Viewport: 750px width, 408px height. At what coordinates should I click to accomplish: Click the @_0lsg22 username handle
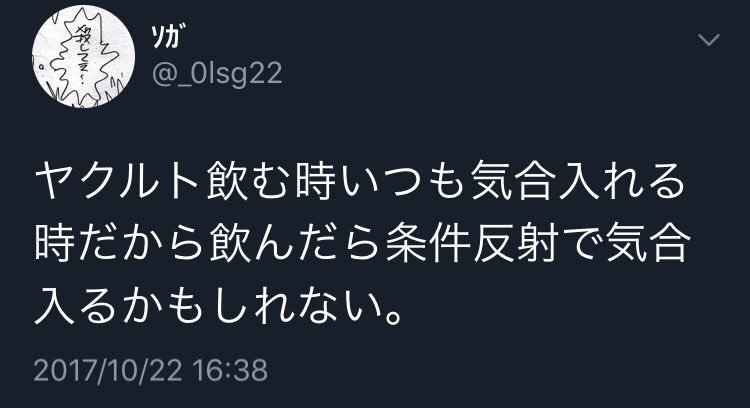217,74
